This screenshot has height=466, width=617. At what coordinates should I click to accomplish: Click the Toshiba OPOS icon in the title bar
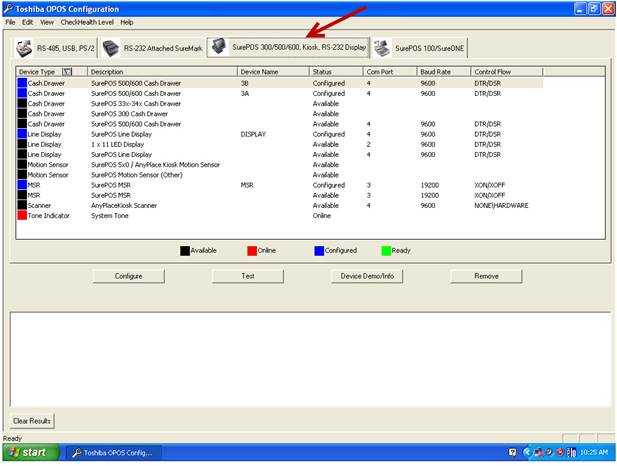8,8
